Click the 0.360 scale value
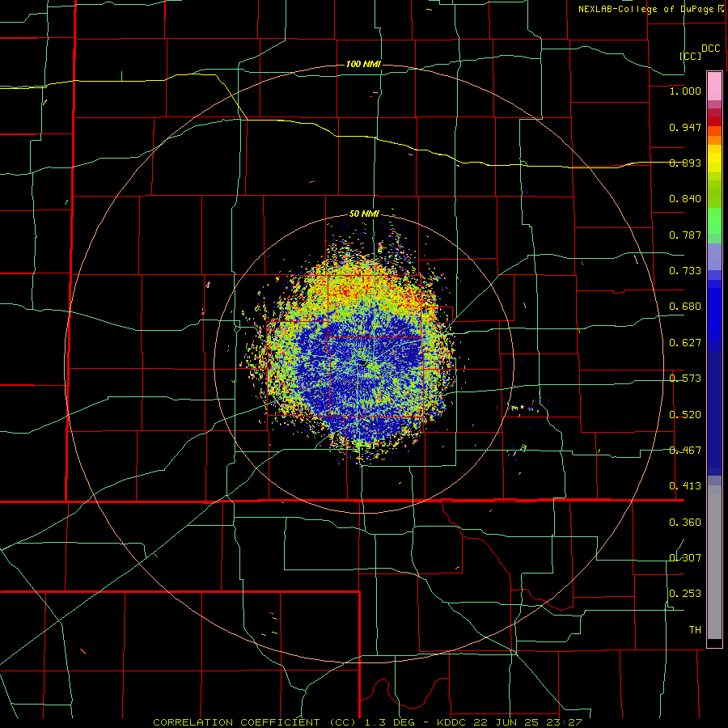 tap(685, 523)
